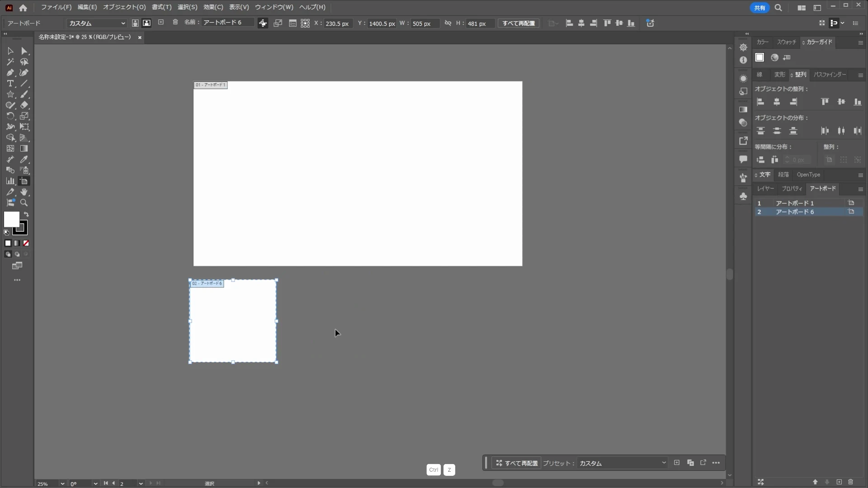Toggle constrain width and height proportions

448,23
